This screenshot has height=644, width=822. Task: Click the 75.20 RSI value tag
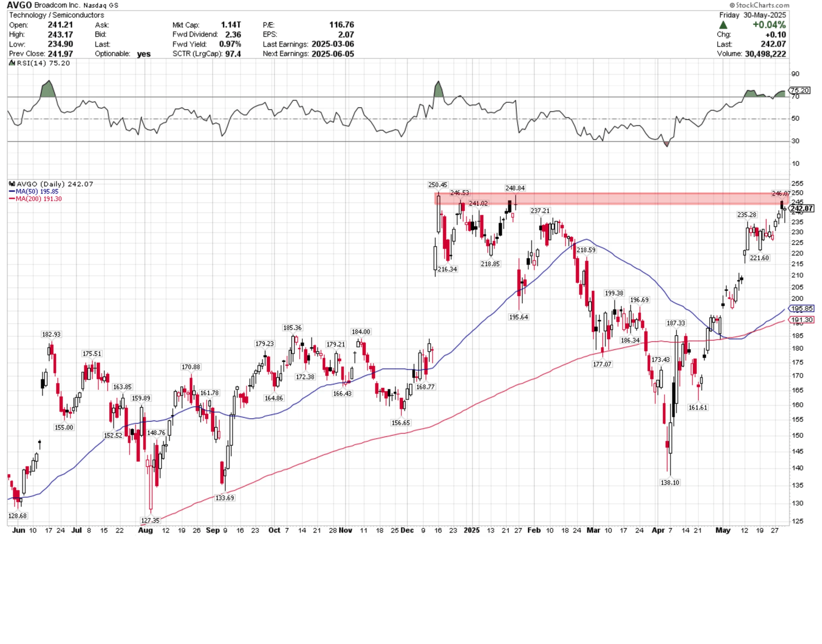pos(800,90)
